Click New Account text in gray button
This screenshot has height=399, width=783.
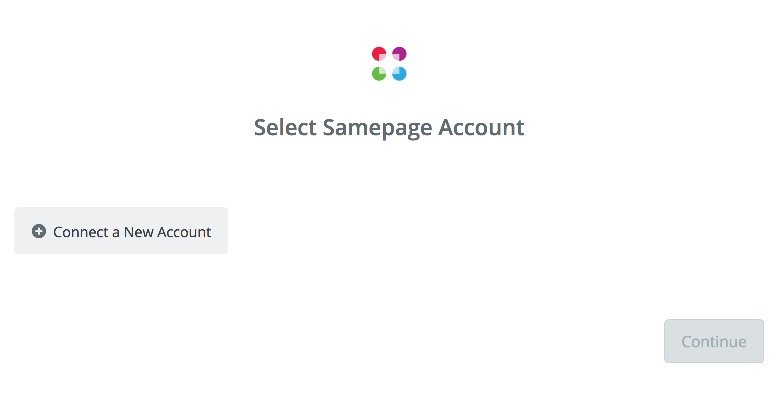167,232
